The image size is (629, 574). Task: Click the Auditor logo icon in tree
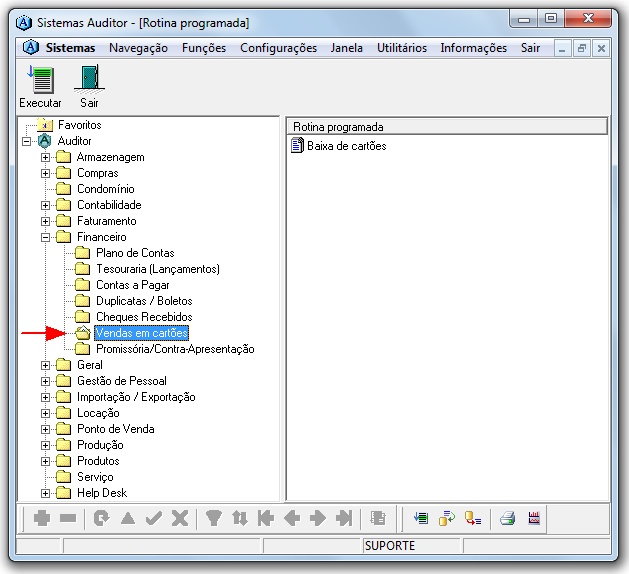click(45, 141)
